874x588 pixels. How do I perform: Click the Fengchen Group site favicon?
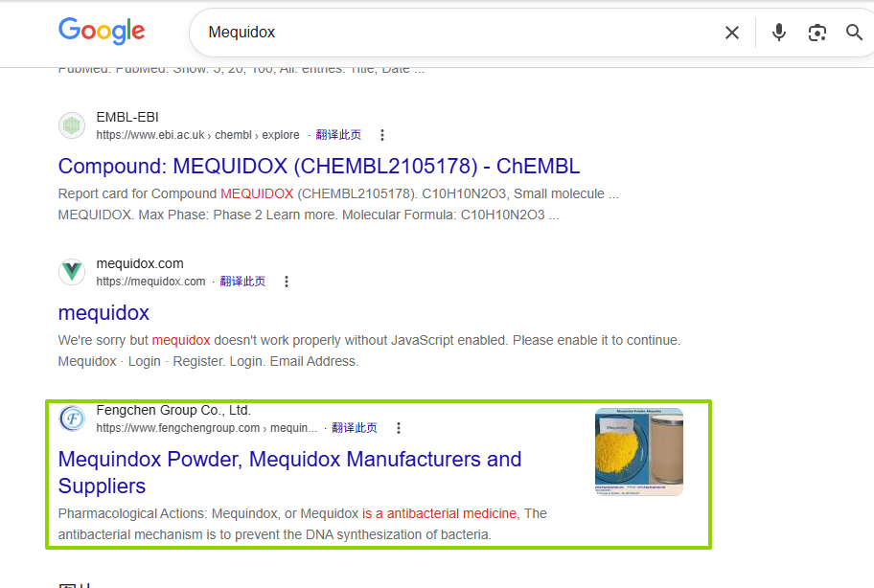[x=72, y=418]
